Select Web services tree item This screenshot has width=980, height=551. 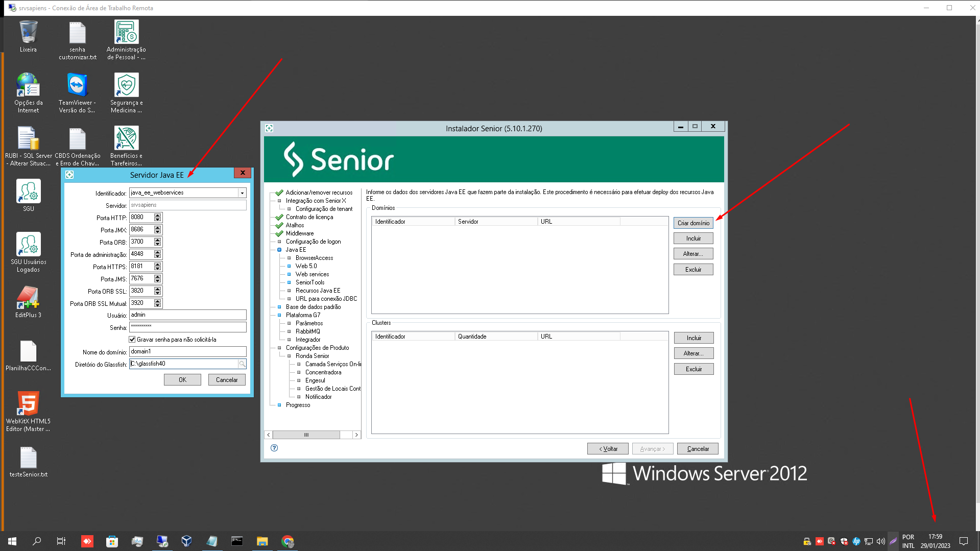312,274
